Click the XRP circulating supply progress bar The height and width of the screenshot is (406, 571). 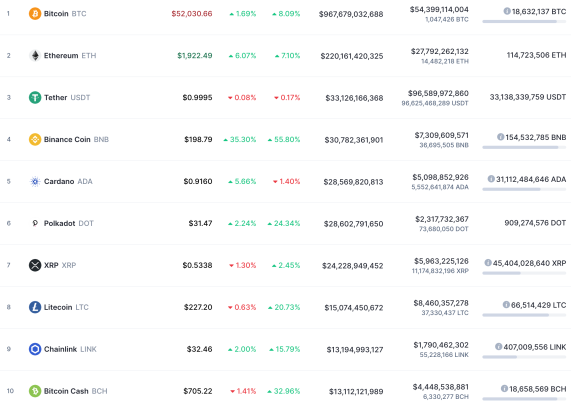pos(524,273)
